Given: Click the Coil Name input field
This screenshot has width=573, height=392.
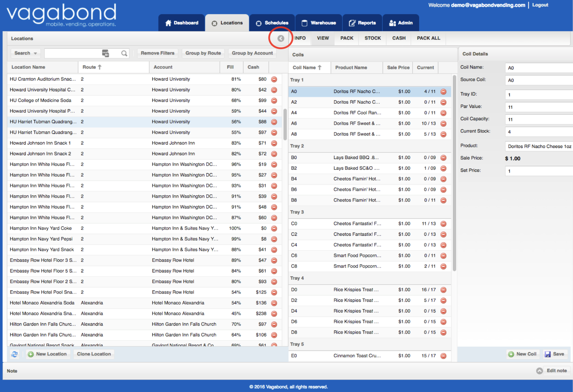Looking at the screenshot, I should [539, 68].
